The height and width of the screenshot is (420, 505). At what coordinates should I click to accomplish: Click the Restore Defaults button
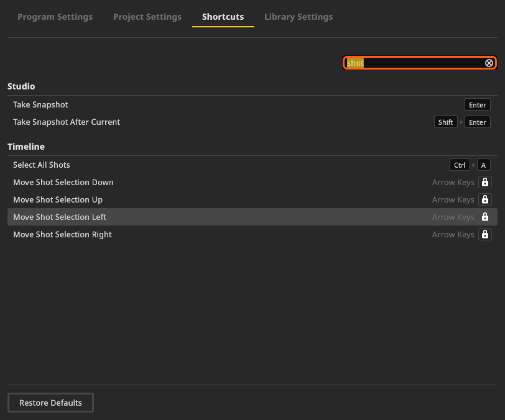click(x=50, y=403)
